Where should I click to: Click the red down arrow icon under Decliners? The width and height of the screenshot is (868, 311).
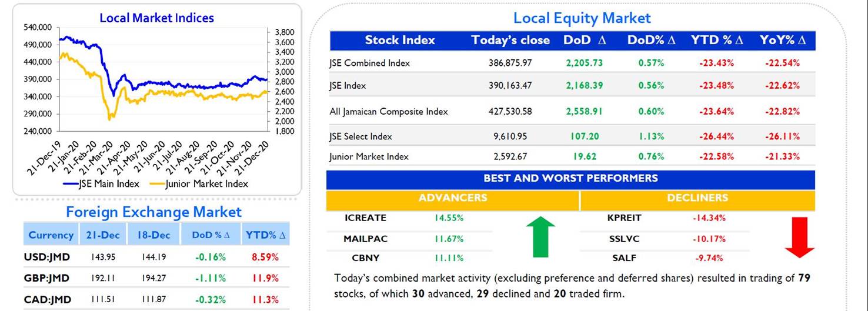pos(799,237)
